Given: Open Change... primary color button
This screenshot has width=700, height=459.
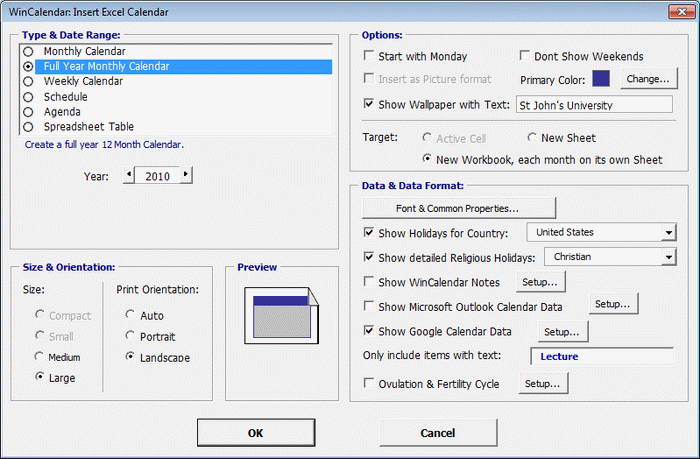Looking at the screenshot, I should point(649,79).
